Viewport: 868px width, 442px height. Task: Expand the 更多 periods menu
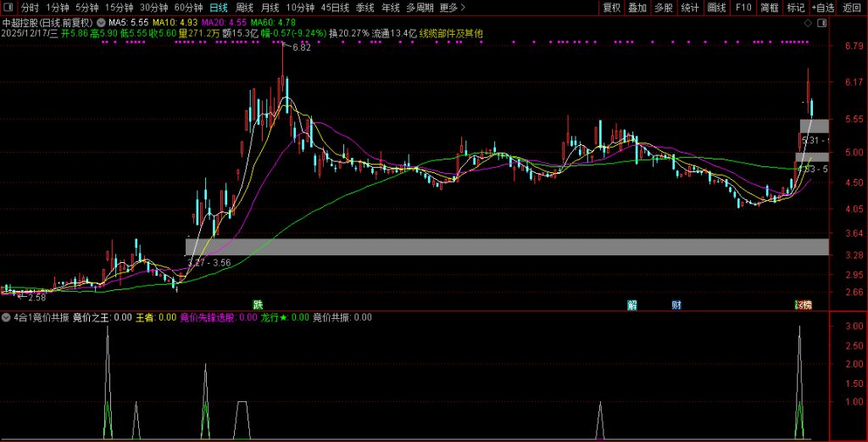(x=453, y=8)
